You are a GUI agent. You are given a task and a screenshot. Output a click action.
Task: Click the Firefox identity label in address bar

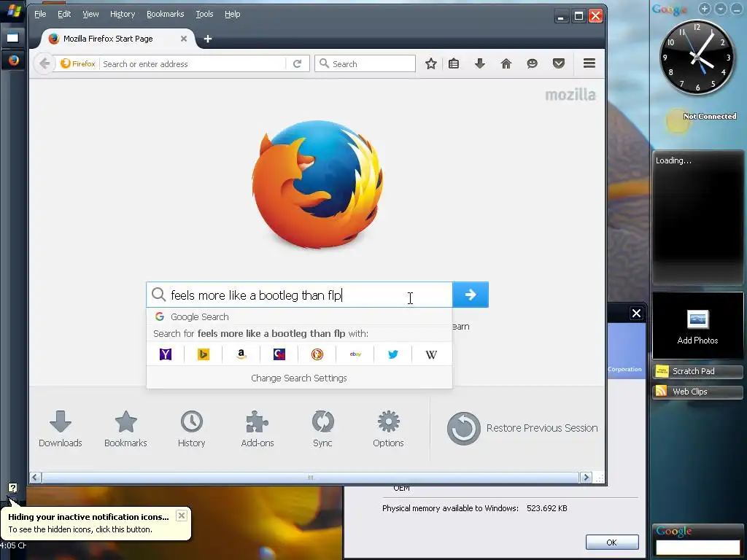[78, 63]
